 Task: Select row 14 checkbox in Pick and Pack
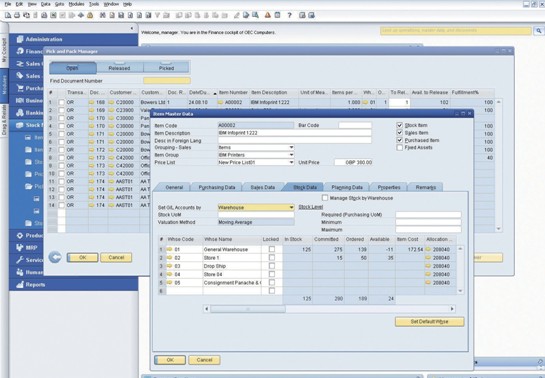click(x=62, y=205)
